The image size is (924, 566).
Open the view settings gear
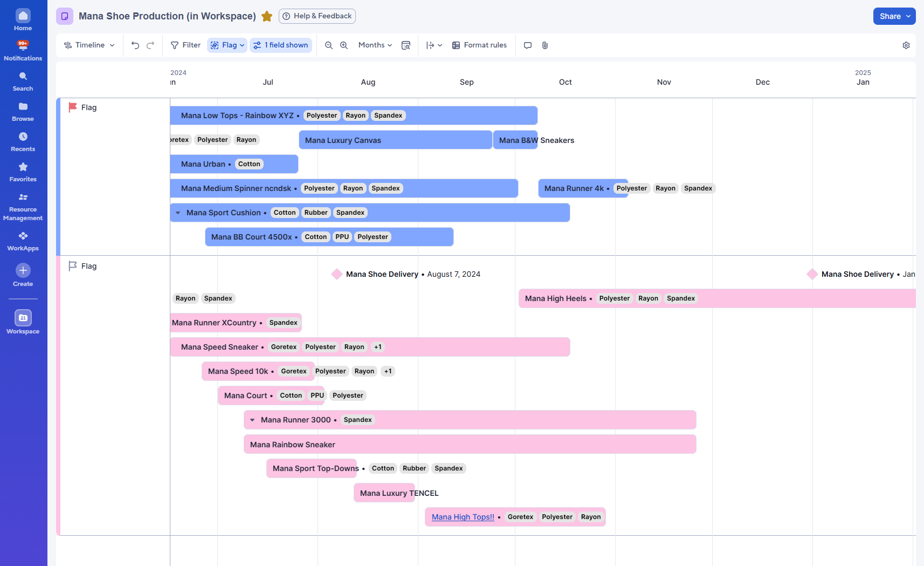coord(906,45)
